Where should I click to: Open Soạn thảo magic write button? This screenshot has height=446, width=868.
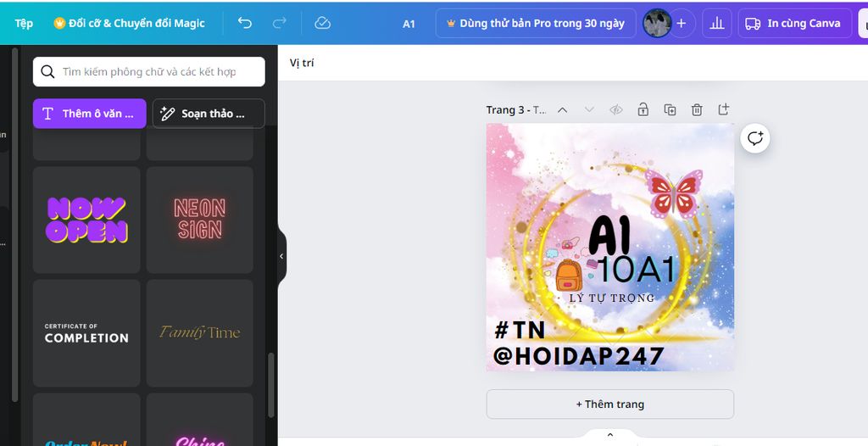(x=209, y=114)
